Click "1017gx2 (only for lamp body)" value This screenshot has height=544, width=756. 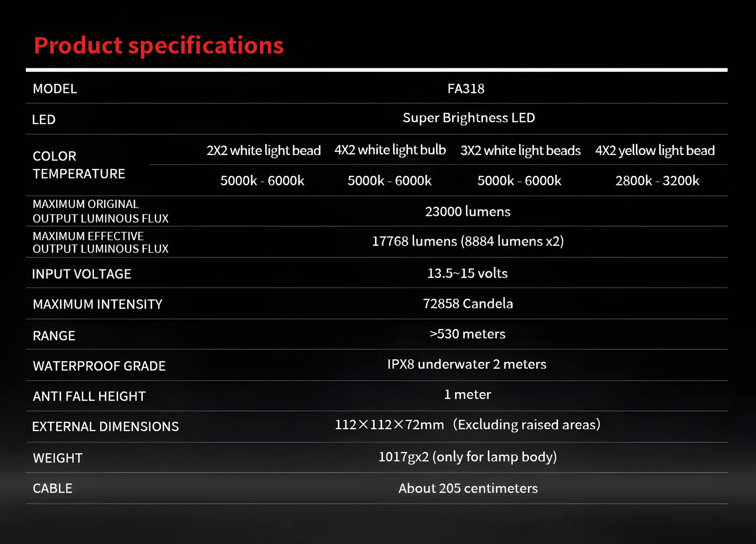(467, 457)
